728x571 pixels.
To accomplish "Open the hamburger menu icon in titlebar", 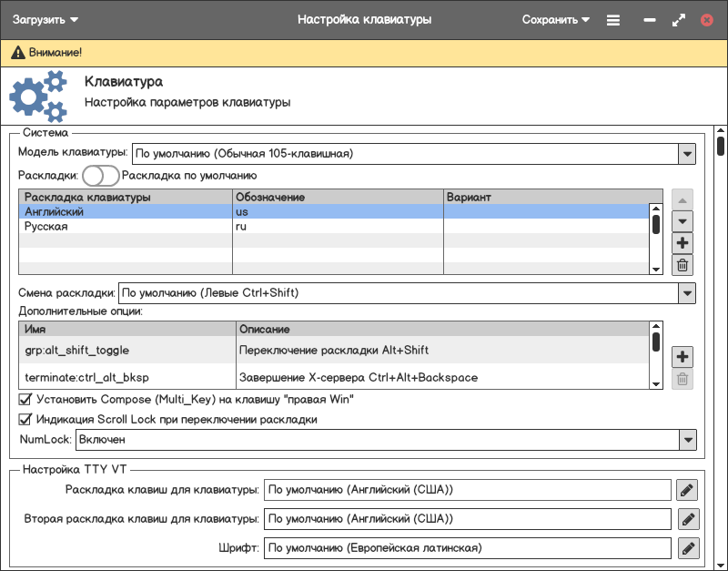I will coord(613,20).
